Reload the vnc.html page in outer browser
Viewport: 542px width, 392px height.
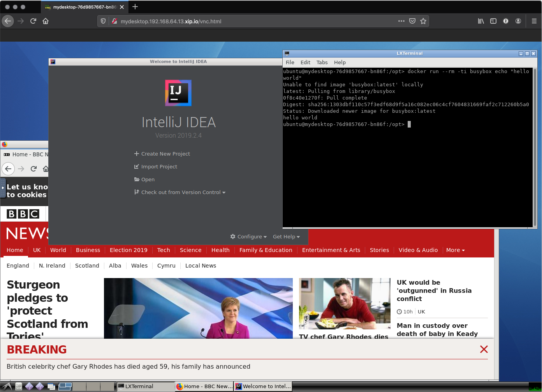click(33, 21)
